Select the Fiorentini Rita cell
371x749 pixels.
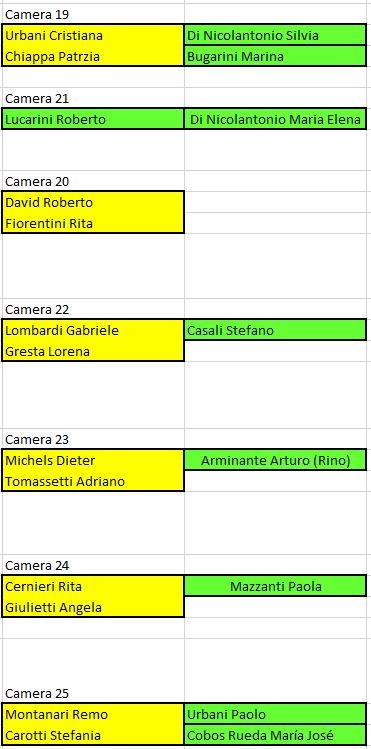(x=93, y=223)
